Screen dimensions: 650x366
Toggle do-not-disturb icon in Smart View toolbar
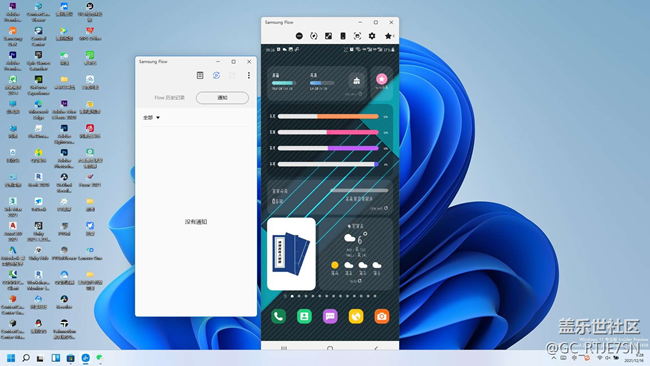(299, 36)
